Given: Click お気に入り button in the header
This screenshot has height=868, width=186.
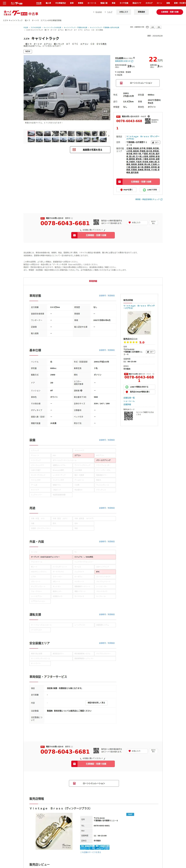Looking at the screenshot, I should [x=124, y=12].
